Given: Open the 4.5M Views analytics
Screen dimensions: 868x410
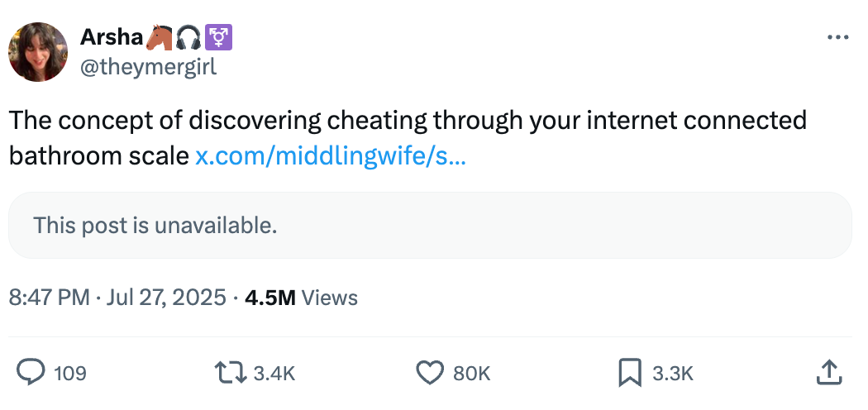Looking at the screenshot, I should coord(301,298).
